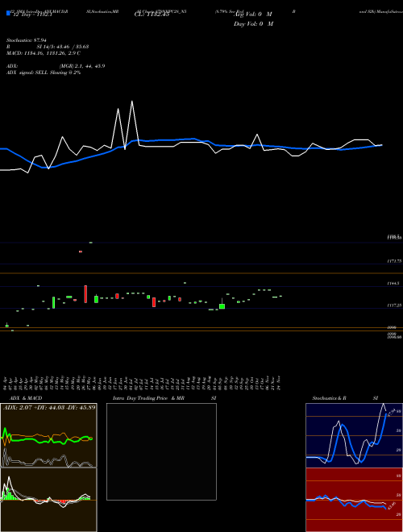The height and width of the screenshot is (532, 403).
Task: Select the 'Avg Vol: 0 M' label
Action: click(253, 15)
